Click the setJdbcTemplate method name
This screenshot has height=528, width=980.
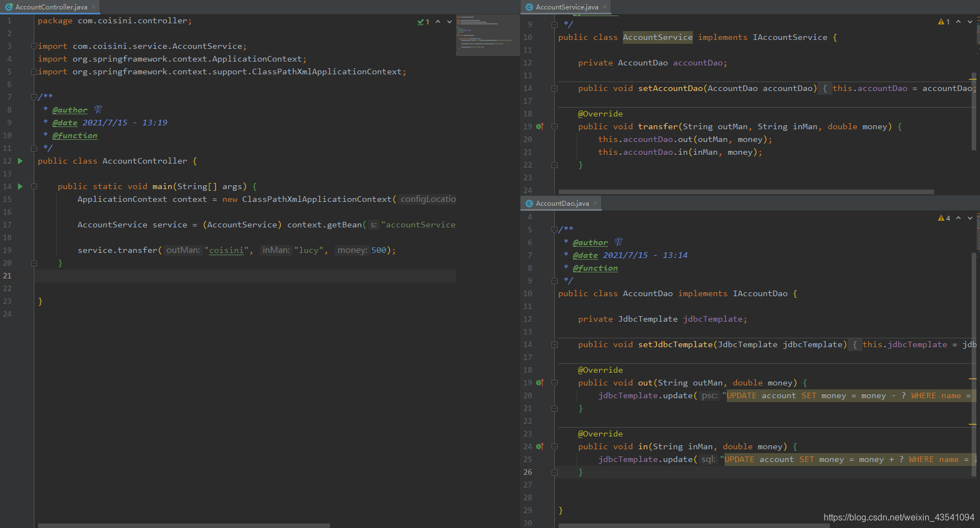tap(676, 344)
